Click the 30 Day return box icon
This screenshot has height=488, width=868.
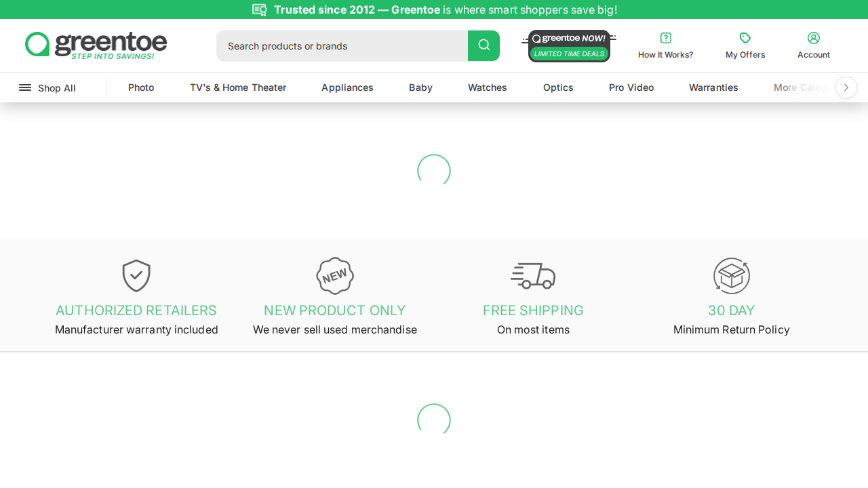click(731, 276)
